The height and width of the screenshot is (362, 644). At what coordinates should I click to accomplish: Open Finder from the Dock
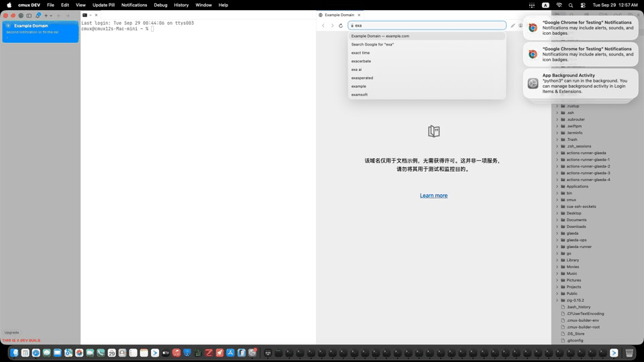14,353
